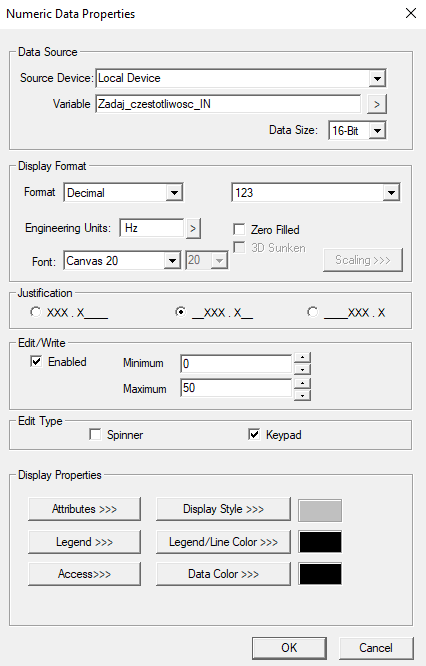Viewport: 426px width, 666px height.
Task: Increase the Maximum value with the up spinner
Action: [302, 384]
